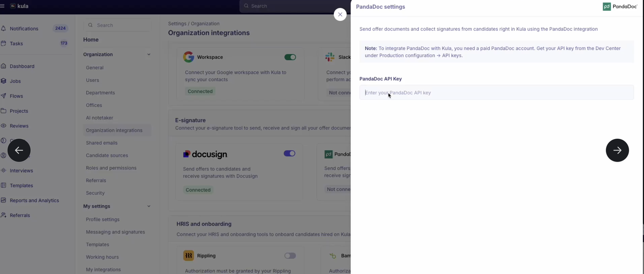
Task: Open Shared emails settings
Action: click(102, 143)
